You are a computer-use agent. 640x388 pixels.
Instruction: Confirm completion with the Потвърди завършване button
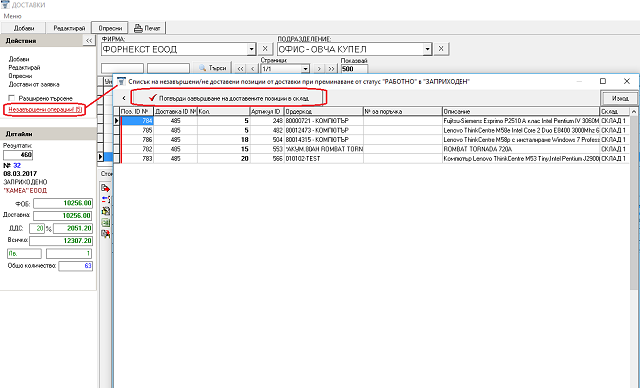click(229, 98)
